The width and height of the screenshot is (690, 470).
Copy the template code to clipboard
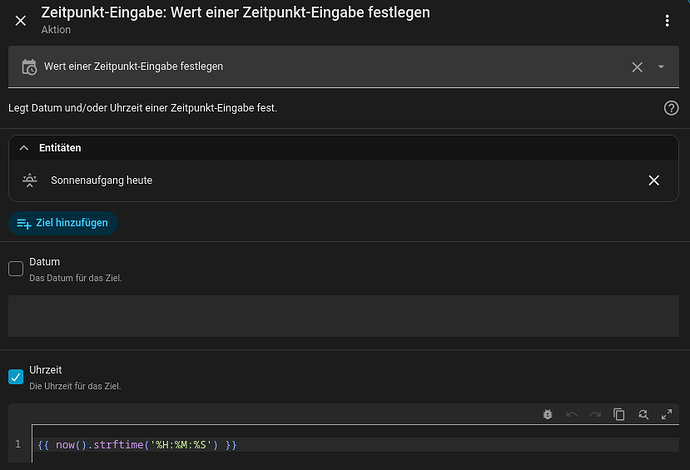click(x=619, y=414)
